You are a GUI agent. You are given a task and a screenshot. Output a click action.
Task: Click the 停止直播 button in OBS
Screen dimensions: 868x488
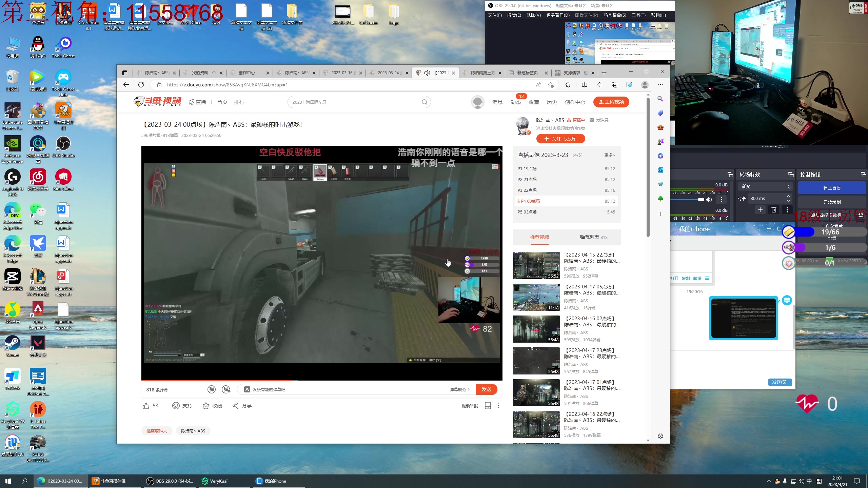(x=832, y=188)
